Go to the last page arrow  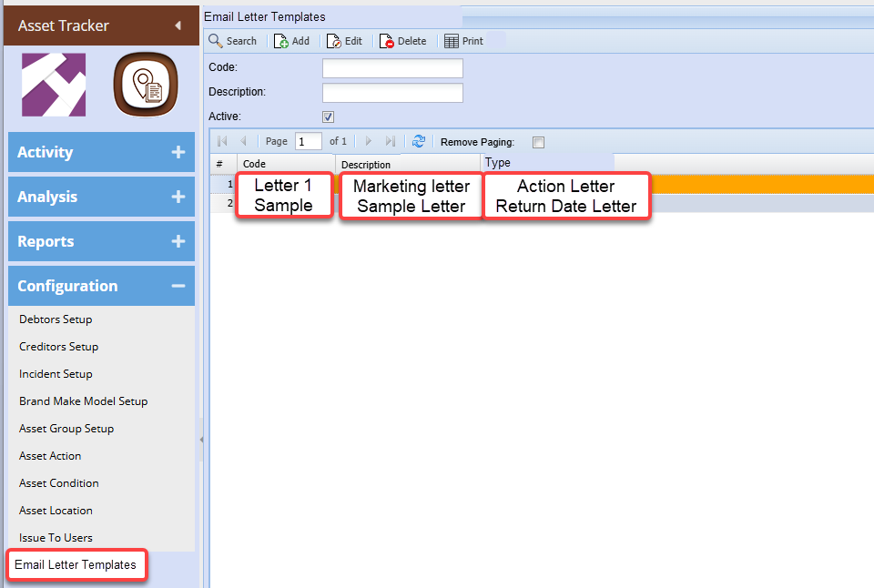coord(391,141)
